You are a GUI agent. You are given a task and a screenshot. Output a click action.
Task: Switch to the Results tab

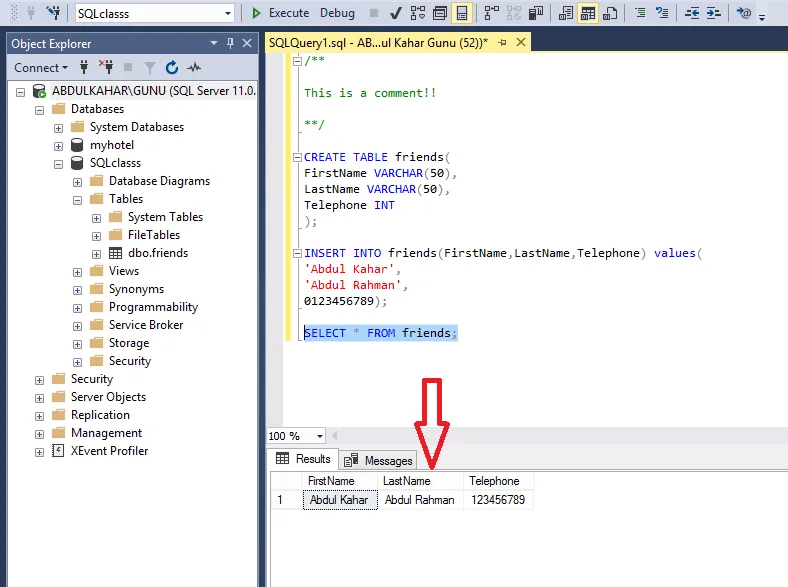pos(303,459)
